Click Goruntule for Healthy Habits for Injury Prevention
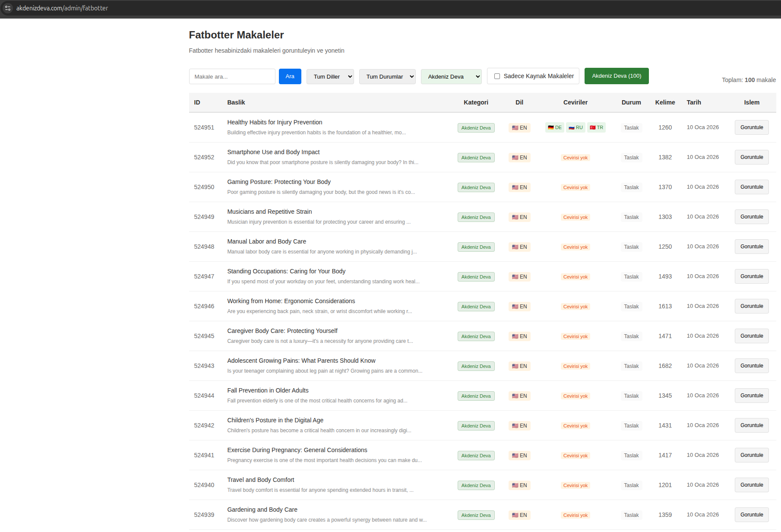Viewport: 781px width, 532px height. (x=752, y=127)
